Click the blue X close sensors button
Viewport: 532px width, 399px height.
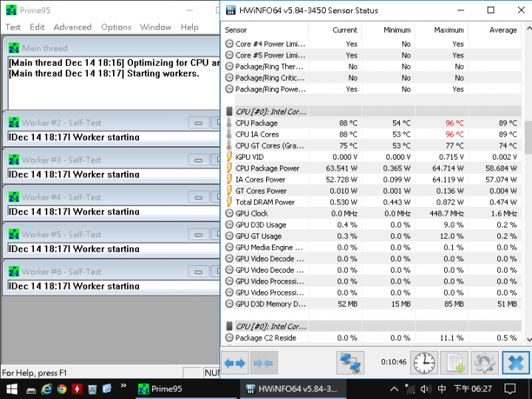[x=516, y=363]
